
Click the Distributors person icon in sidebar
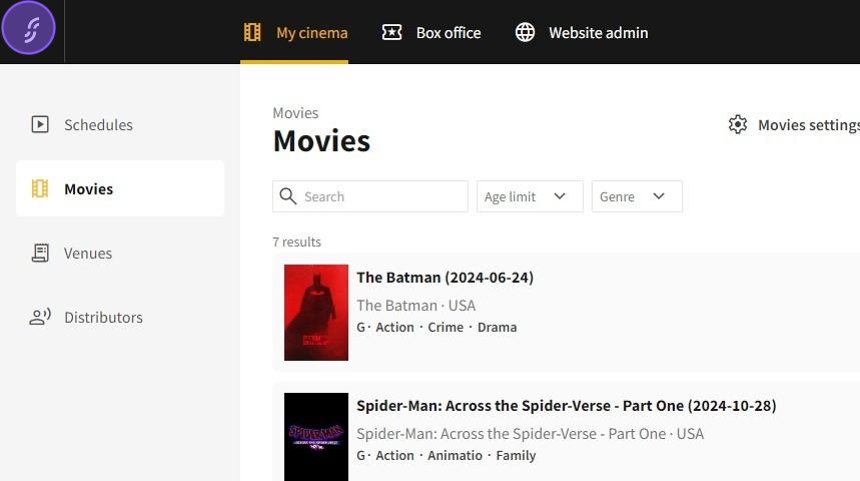[x=40, y=317]
